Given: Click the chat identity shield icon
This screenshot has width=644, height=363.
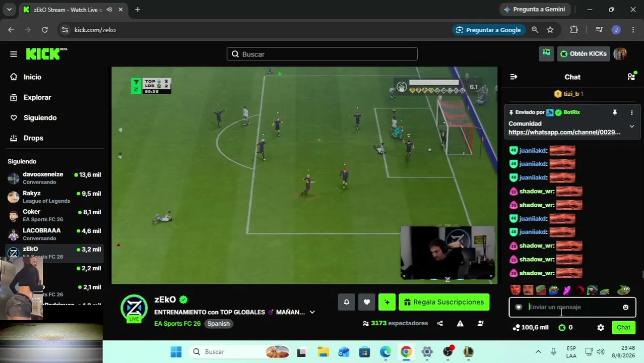Looking at the screenshot, I should [519, 307].
